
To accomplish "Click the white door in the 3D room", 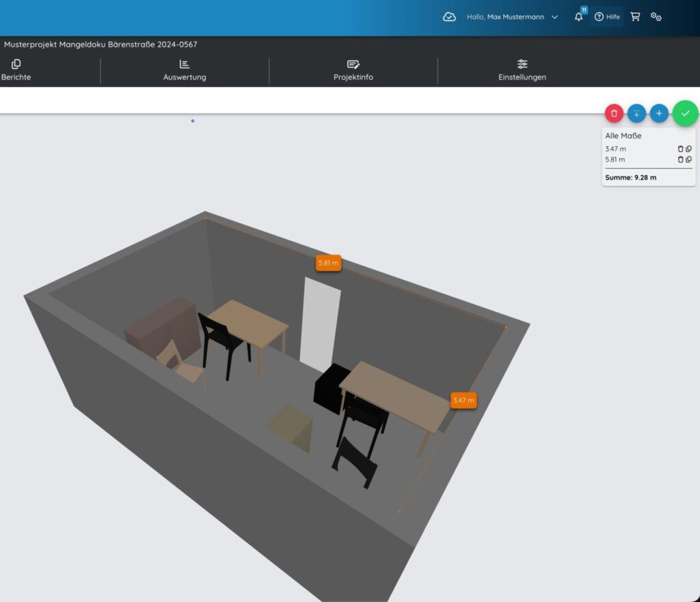I will click(x=320, y=324).
